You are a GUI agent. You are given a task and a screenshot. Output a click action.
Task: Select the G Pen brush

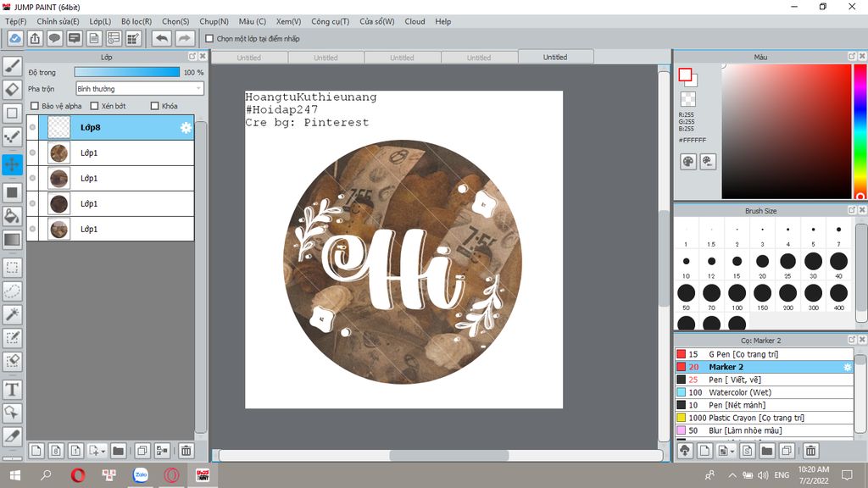tap(764, 354)
